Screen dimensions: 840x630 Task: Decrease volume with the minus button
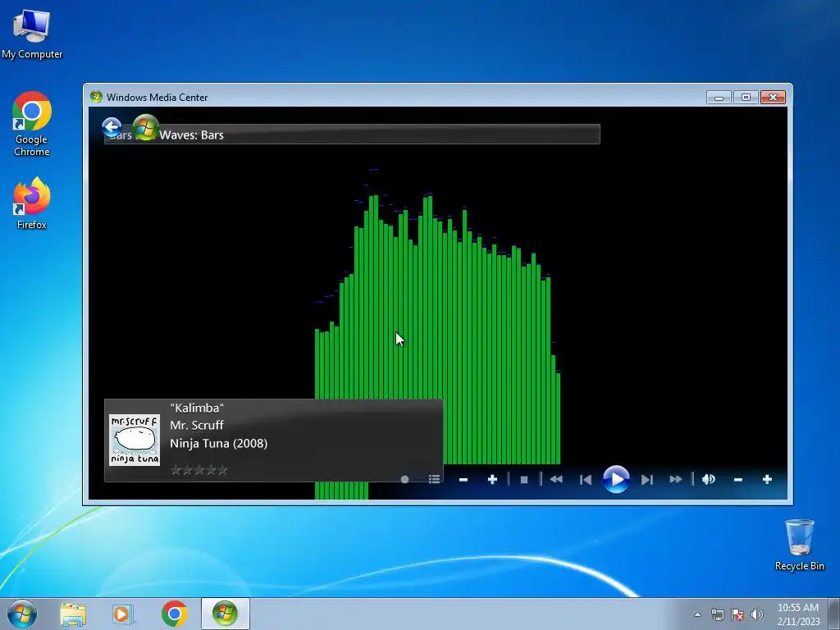click(737, 479)
